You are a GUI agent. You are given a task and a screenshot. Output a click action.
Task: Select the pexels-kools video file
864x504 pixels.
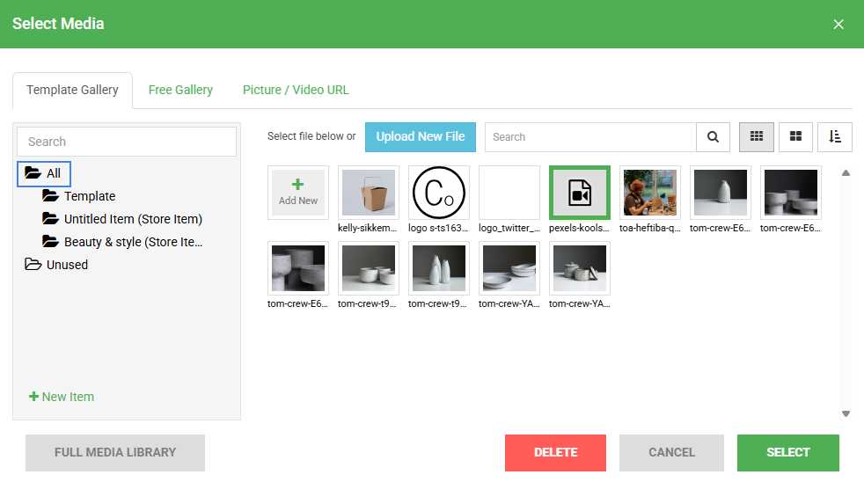[579, 193]
